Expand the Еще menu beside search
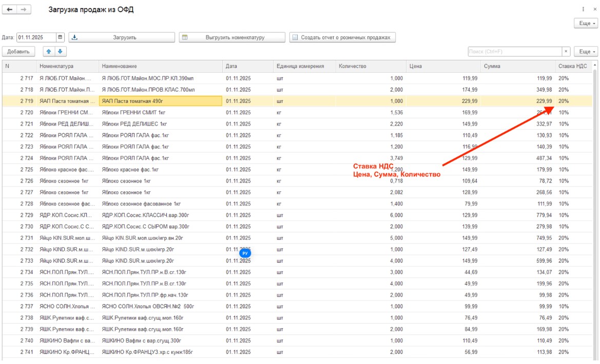The image size is (600, 364). tap(586, 51)
